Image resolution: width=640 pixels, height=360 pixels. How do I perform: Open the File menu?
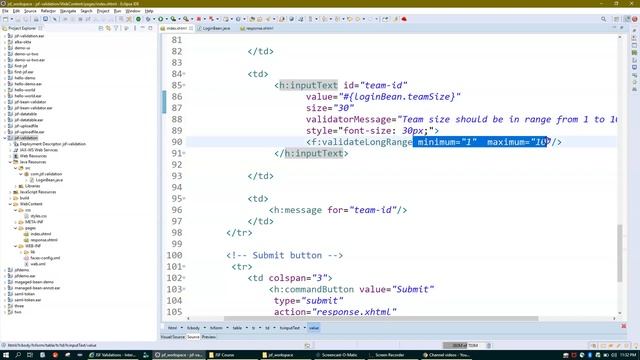click(5, 11)
